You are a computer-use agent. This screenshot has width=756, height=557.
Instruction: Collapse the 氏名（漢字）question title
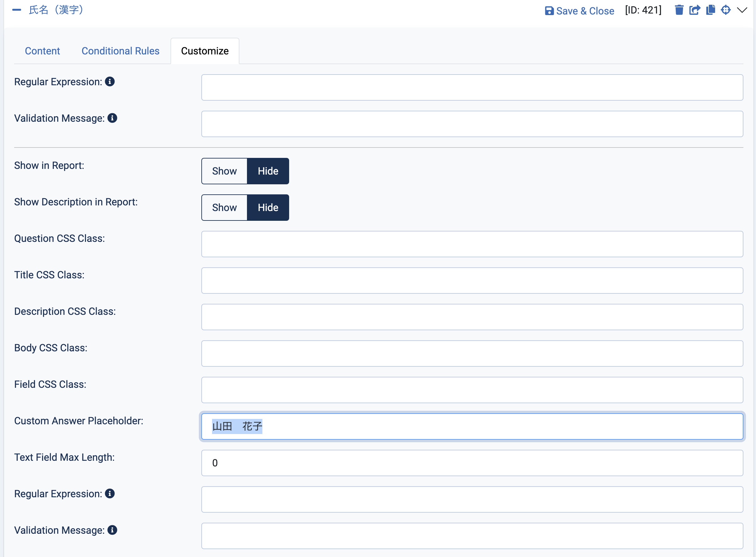click(56, 10)
